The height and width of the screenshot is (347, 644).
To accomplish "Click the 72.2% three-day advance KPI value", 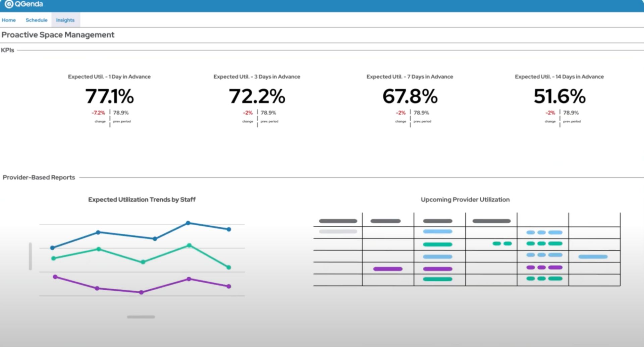I will coord(257,97).
